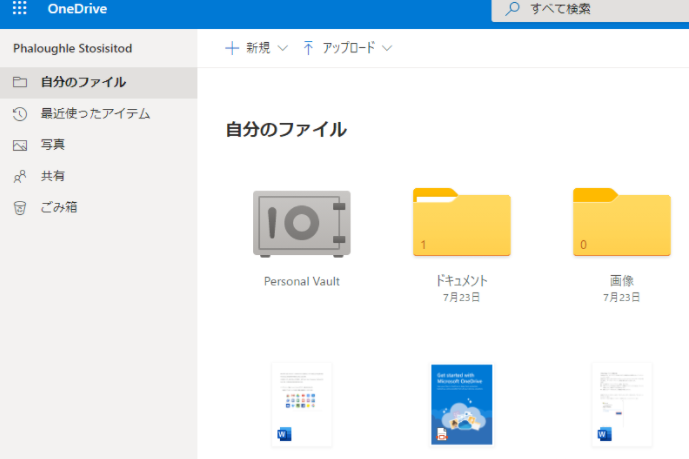This screenshot has width=689, height=459.
Task: Open the app launcher grid icon
Action: click(x=19, y=8)
